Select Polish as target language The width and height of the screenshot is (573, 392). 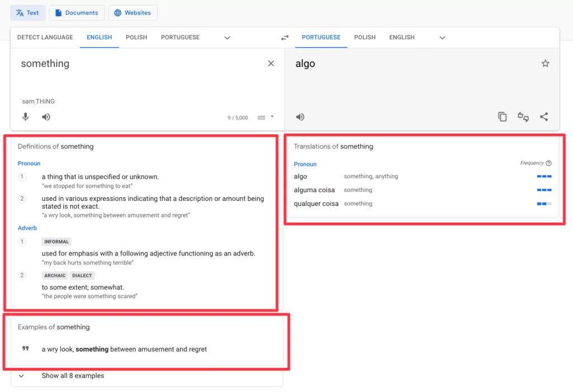(x=365, y=37)
